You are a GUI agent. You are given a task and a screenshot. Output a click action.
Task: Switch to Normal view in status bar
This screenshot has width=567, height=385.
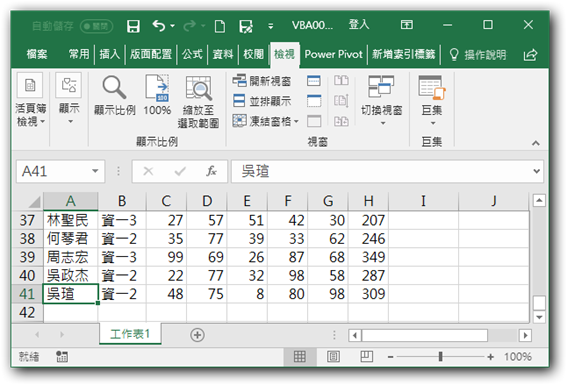(299, 357)
